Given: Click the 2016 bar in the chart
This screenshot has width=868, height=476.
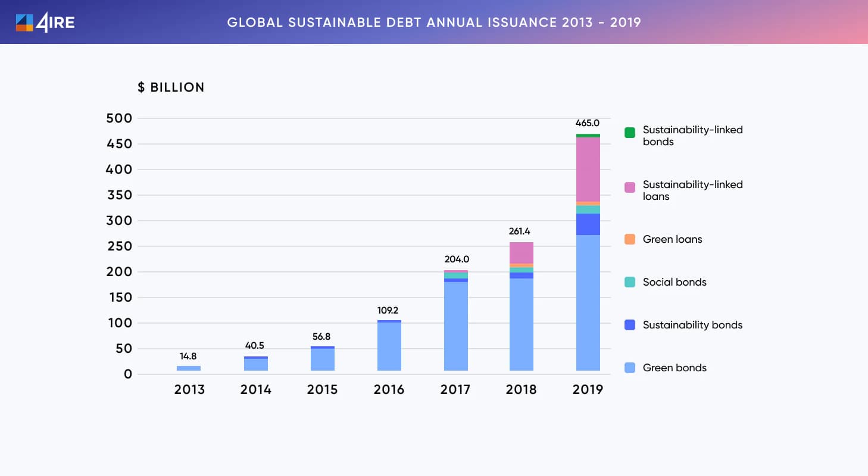Looking at the screenshot, I should point(389,346).
